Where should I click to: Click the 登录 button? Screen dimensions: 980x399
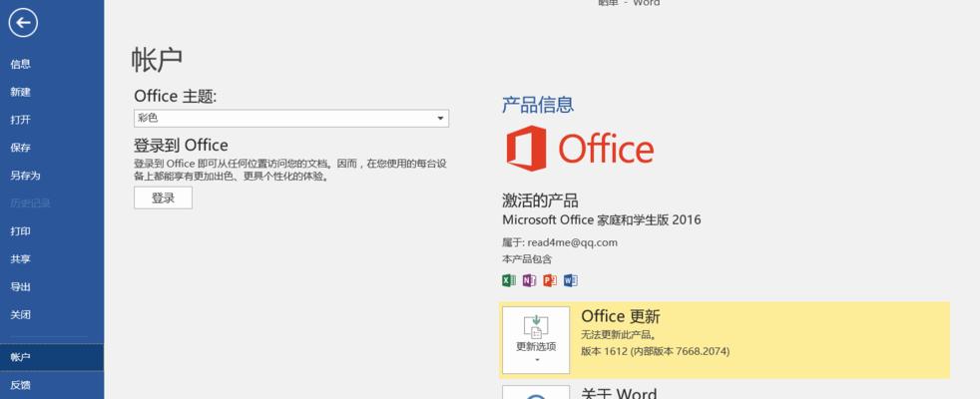163,198
